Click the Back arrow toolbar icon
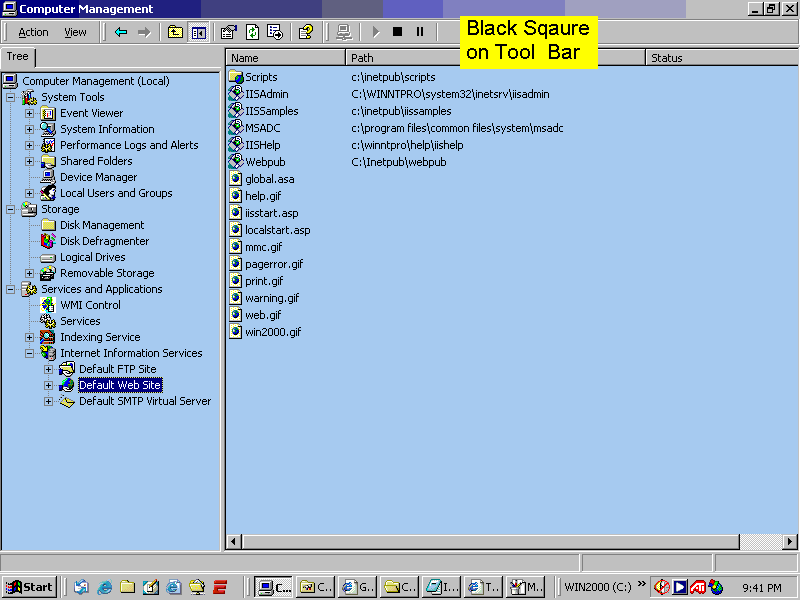The image size is (800, 600). pos(121,32)
